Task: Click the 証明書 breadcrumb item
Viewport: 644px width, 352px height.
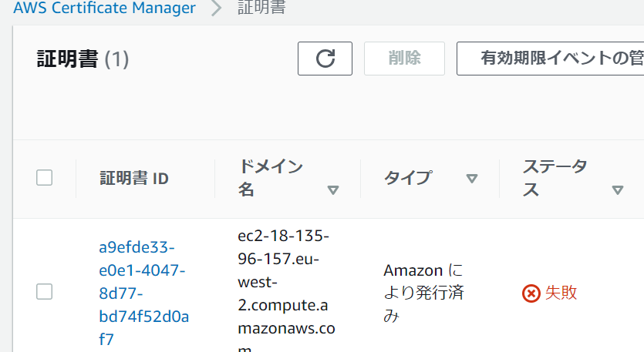Action: [261, 8]
